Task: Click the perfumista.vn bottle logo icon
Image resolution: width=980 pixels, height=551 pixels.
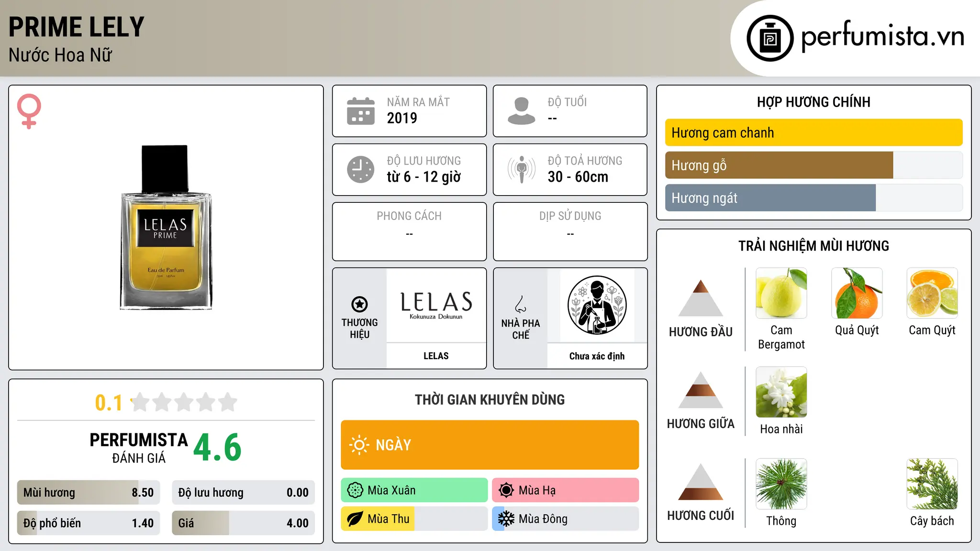Action: [770, 38]
